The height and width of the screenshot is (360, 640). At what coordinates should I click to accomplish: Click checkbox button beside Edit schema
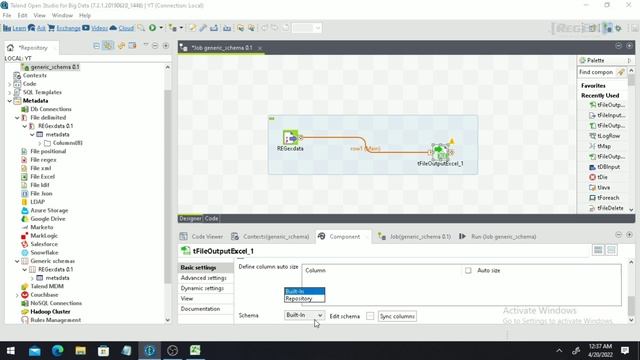pos(370,316)
